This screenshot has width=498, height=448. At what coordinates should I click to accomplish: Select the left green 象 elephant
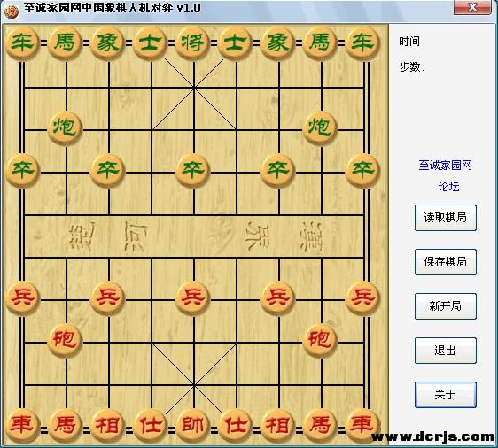(x=108, y=43)
